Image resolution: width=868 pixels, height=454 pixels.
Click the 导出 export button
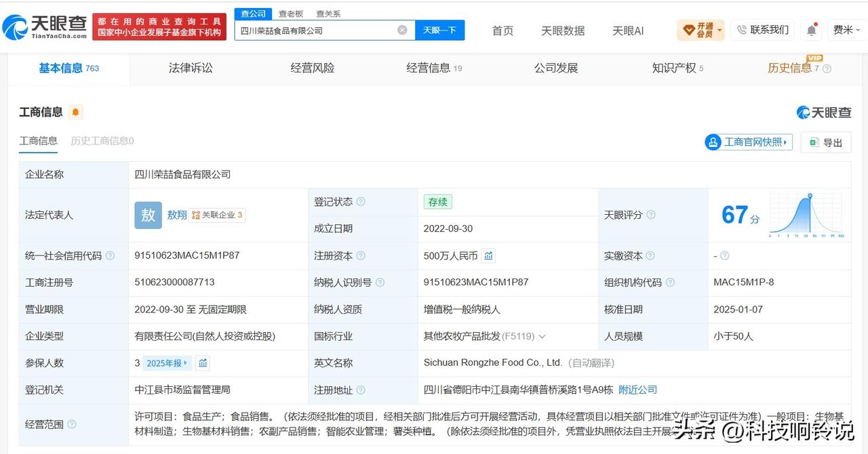click(826, 142)
